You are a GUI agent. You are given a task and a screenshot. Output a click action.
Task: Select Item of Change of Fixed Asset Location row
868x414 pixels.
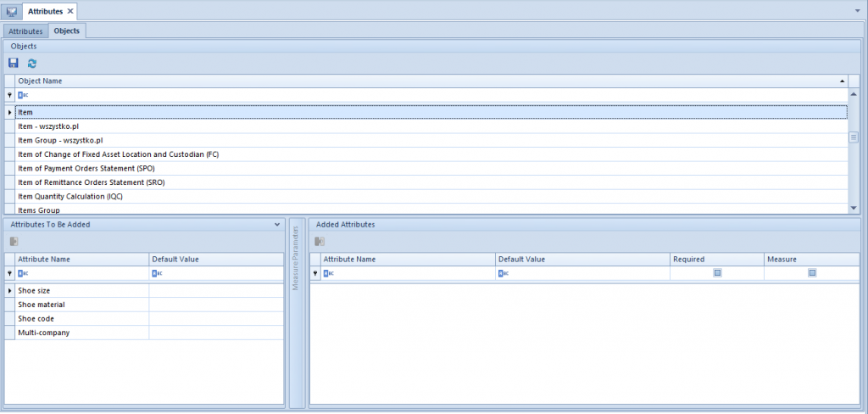(x=431, y=154)
